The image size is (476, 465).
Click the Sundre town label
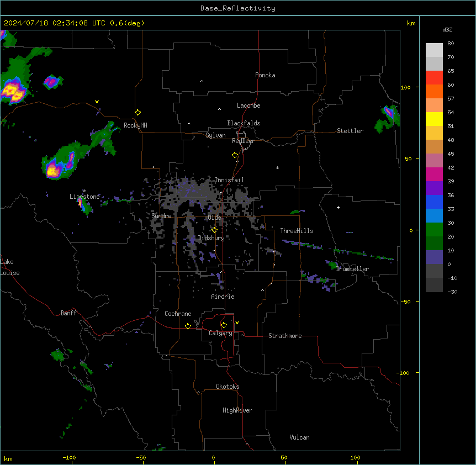pyautogui.click(x=161, y=216)
